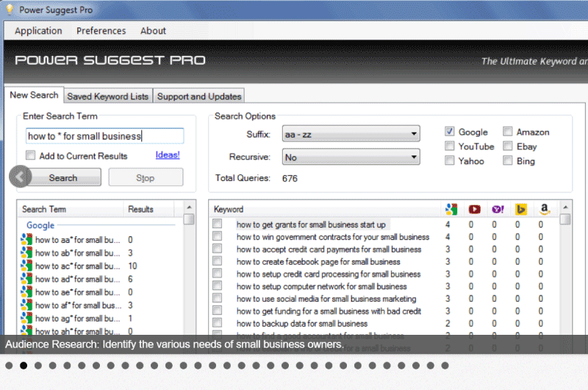
Task: Click the keyword list scrollbar thumb
Action: 565,219
